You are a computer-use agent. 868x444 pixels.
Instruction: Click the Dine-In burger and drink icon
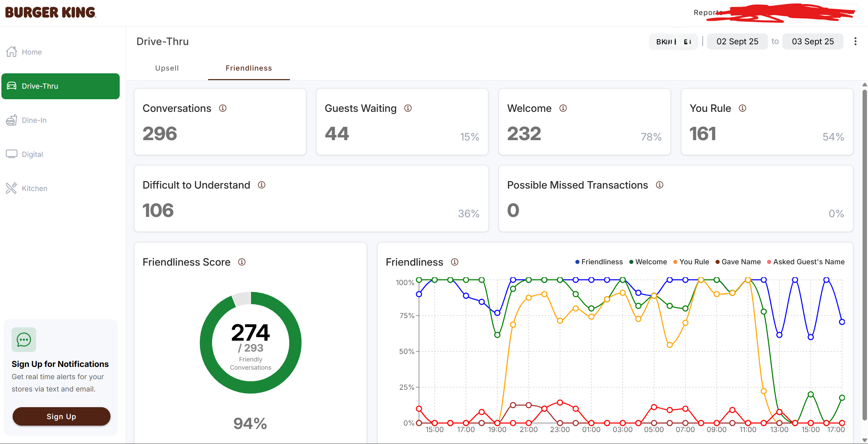pos(12,120)
